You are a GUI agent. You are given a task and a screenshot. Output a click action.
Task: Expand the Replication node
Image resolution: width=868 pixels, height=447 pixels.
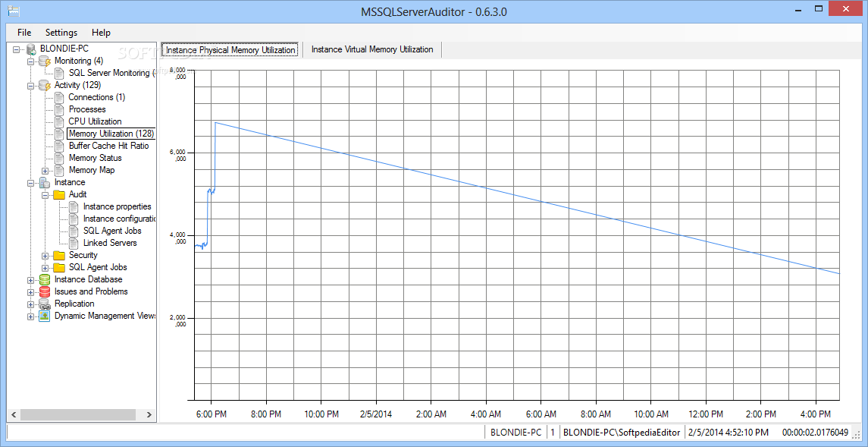[x=30, y=304]
